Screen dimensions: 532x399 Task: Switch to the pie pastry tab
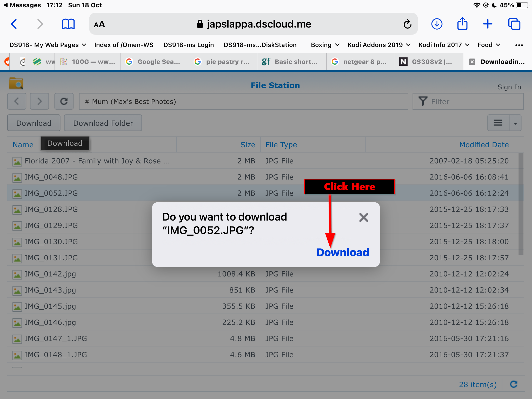tap(223, 62)
